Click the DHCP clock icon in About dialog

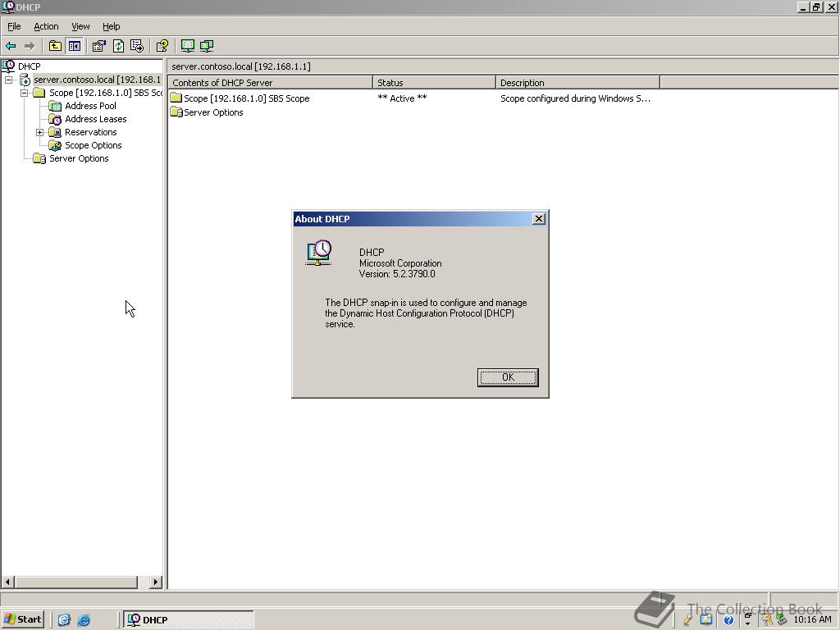click(x=319, y=253)
